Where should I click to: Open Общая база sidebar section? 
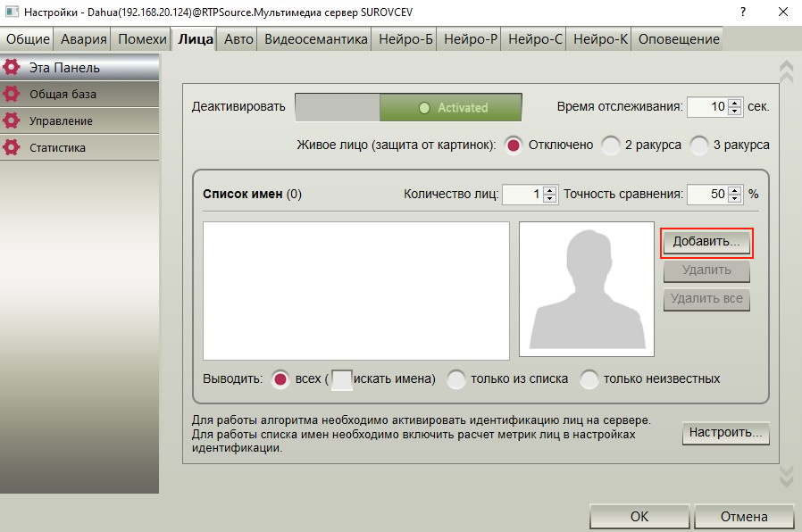[79, 94]
